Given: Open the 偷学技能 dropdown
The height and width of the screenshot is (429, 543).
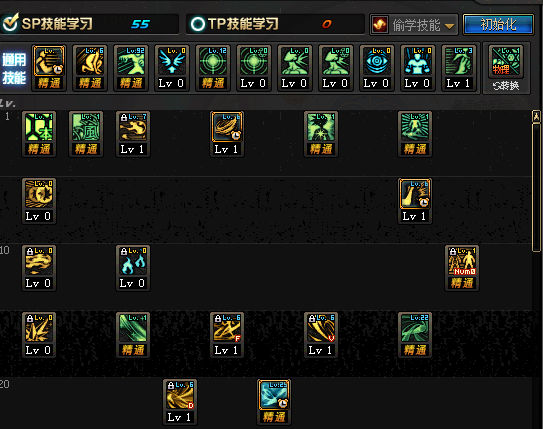Looking at the screenshot, I should click(x=414, y=25).
